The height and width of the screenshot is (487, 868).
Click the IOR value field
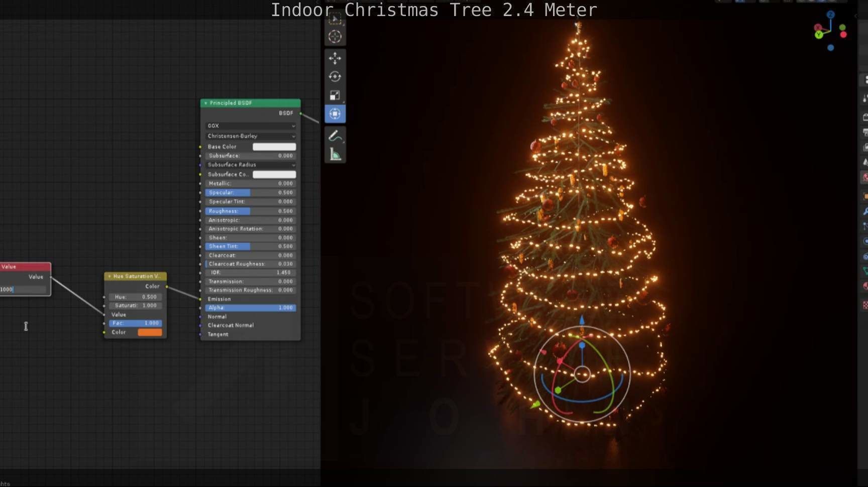pos(251,273)
